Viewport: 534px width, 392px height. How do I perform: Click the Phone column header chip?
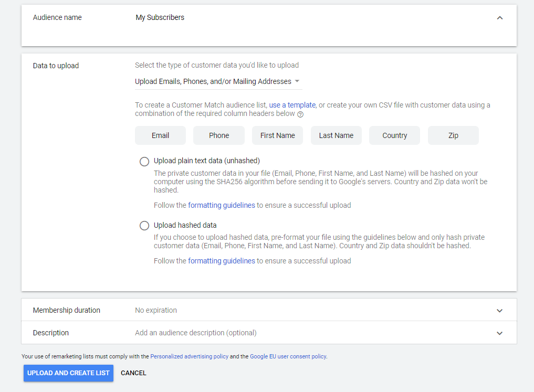point(219,135)
